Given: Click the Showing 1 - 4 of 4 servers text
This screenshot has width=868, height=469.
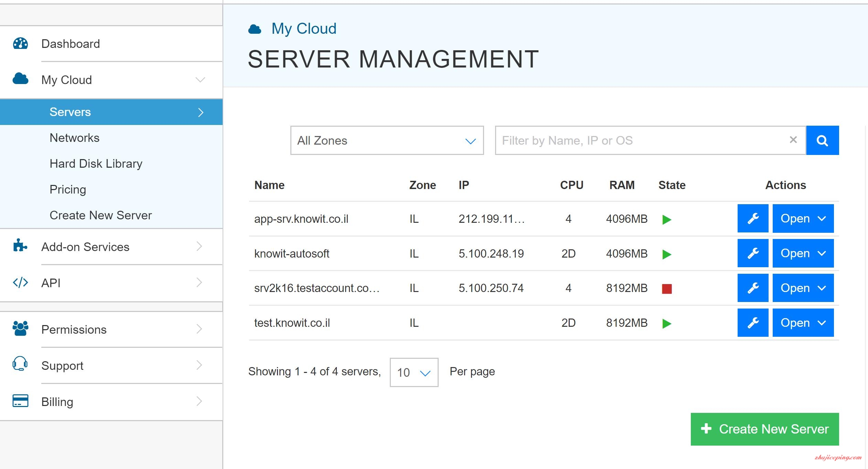Looking at the screenshot, I should click(x=314, y=372).
